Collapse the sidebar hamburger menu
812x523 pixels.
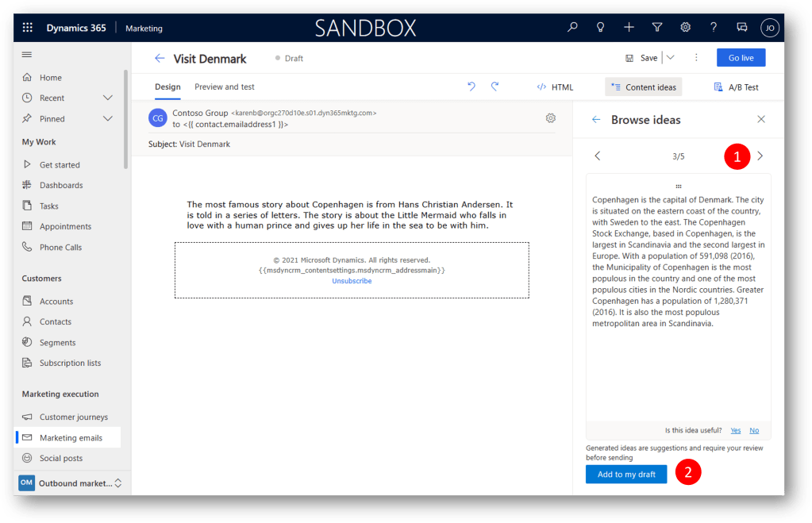pos(27,55)
